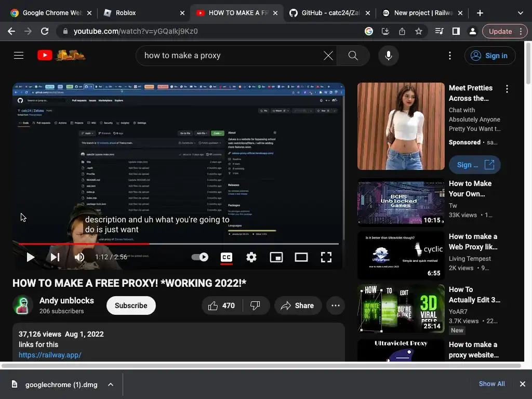Share the page via the address bar share icon
The image size is (532, 399).
tap(402, 31)
